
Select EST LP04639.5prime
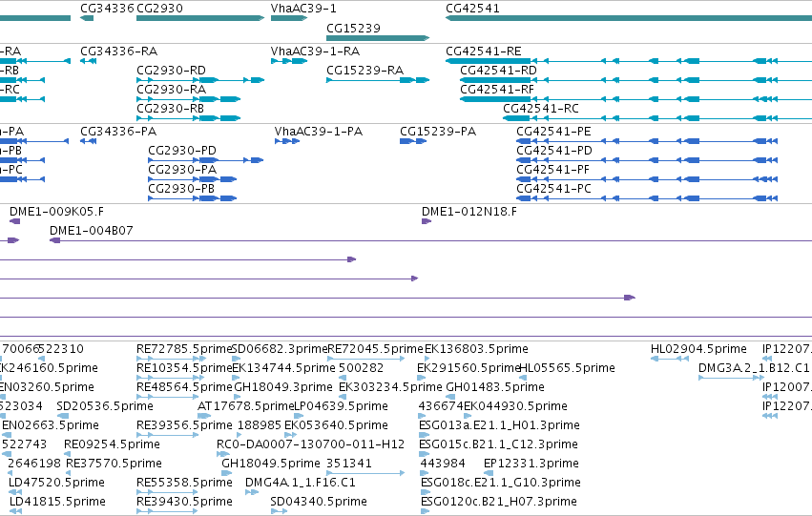341,406
